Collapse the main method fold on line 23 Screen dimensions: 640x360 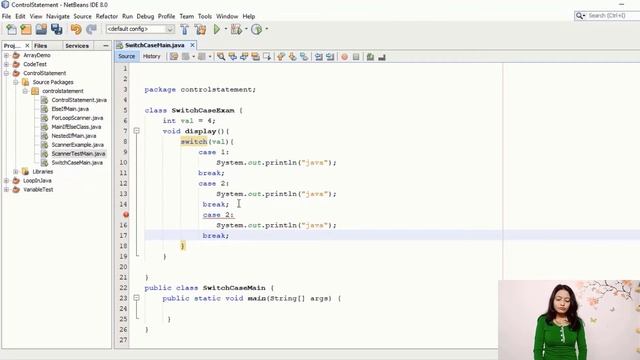[x=137, y=298]
